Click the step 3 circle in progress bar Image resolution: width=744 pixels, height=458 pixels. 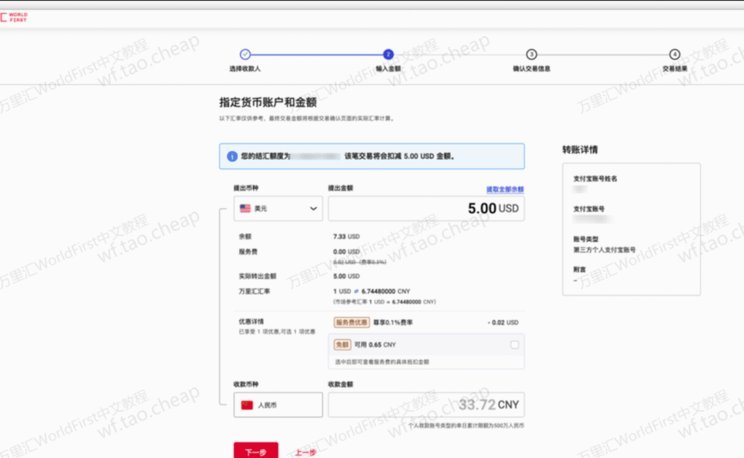(531, 54)
